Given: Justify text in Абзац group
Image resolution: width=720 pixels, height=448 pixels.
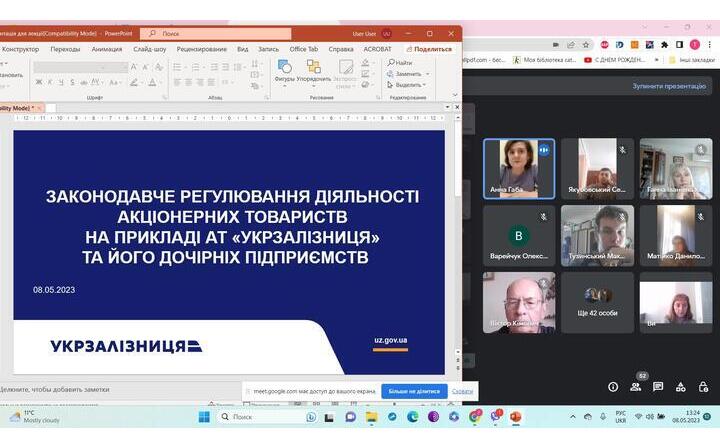Looking at the screenshot, I should [x=211, y=82].
